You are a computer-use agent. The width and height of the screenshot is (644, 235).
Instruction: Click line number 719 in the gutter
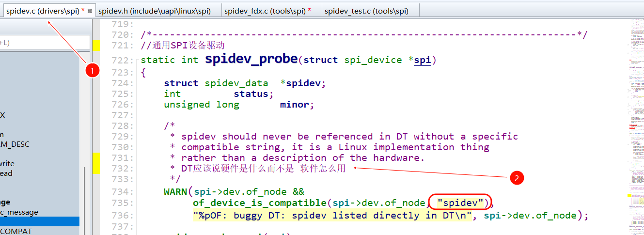click(122, 24)
